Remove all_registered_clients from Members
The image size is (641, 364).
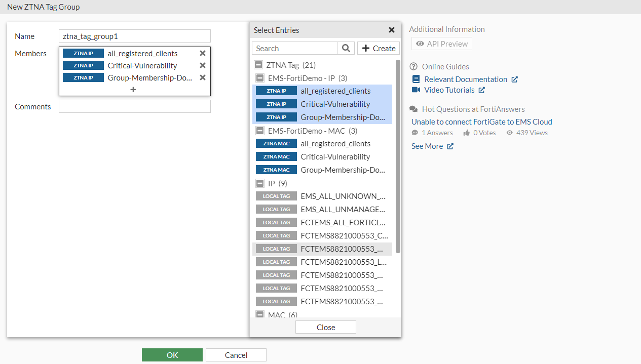pyautogui.click(x=203, y=53)
